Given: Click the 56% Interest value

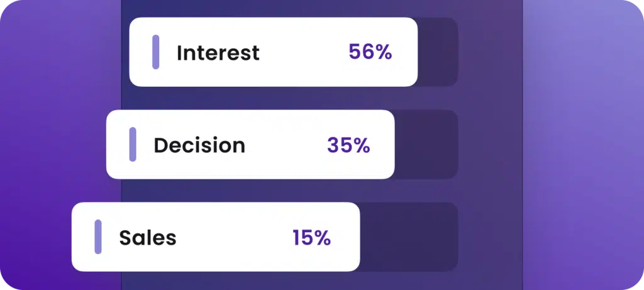Looking at the screenshot, I should point(370,52).
